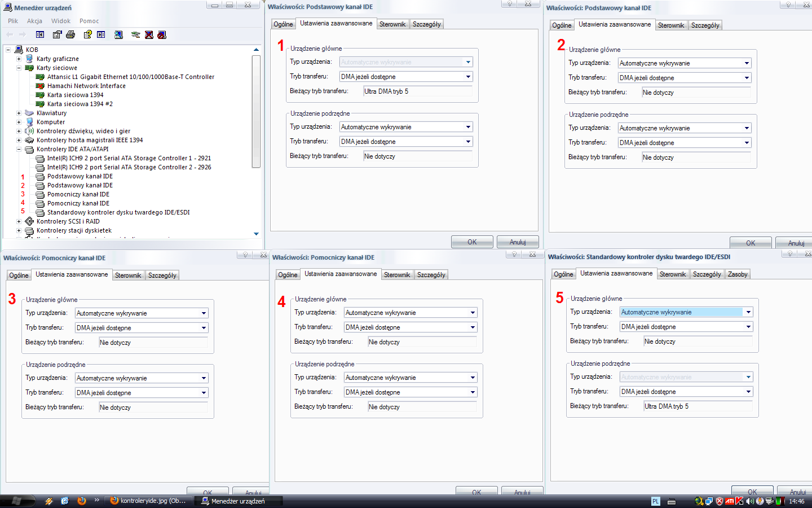
Task: Click OK in panel 2 Podstawowy kanał IDE
Action: click(751, 243)
